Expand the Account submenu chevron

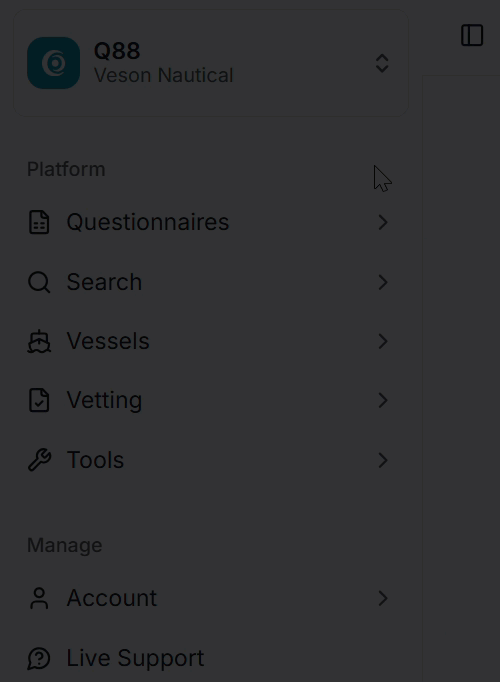click(x=383, y=598)
